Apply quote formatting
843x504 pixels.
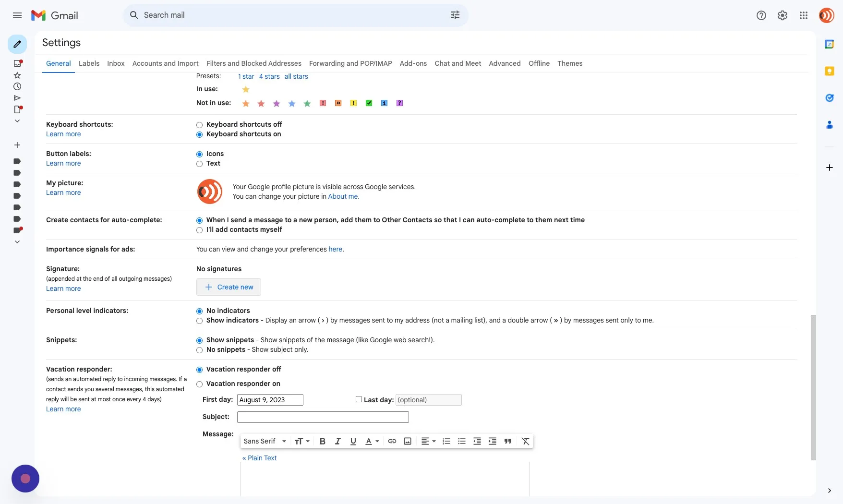point(508,442)
